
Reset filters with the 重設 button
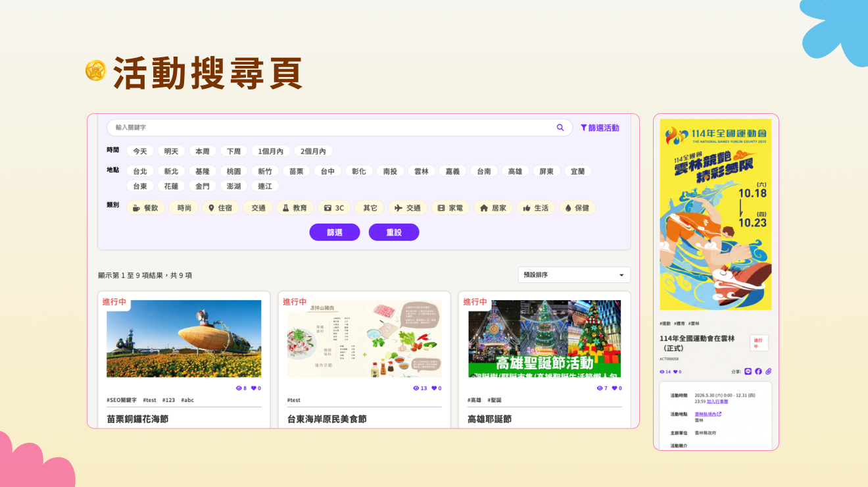click(394, 232)
